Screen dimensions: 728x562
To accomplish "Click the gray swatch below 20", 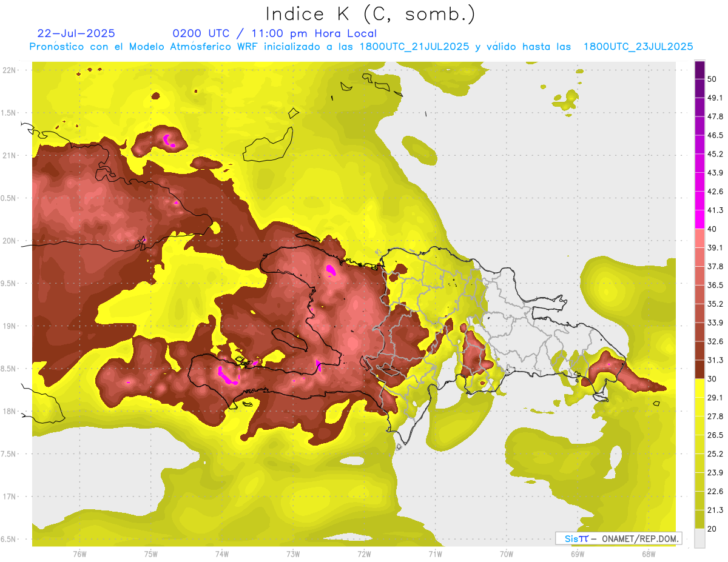I will coord(699,538).
